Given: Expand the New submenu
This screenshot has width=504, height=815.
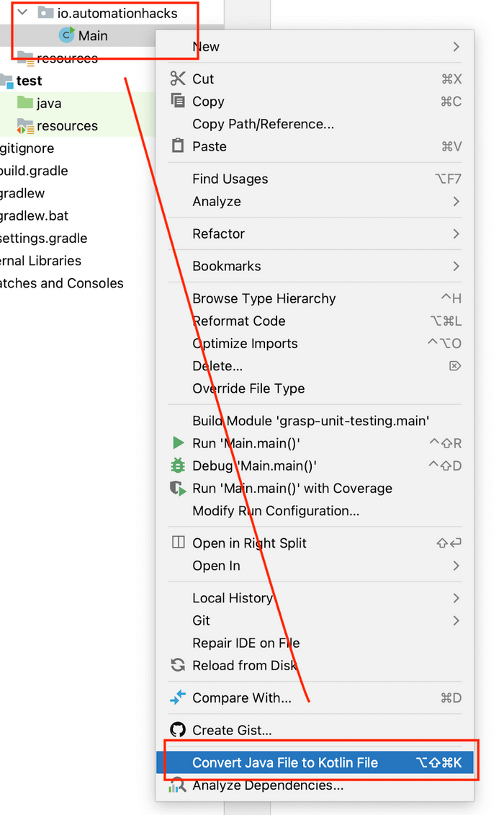Looking at the screenshot, I should (x=206, y=46).
